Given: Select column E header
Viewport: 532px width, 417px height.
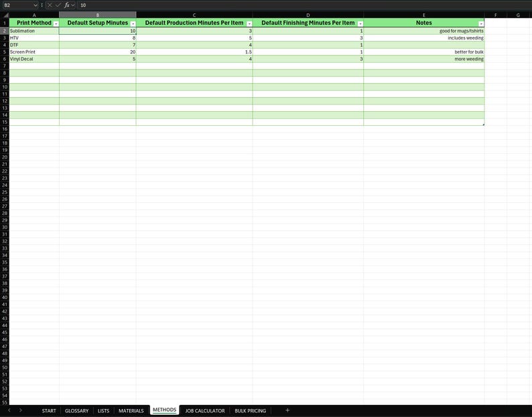Looking at the screenshot, I should pyautogui.click(x=423, y=15).
